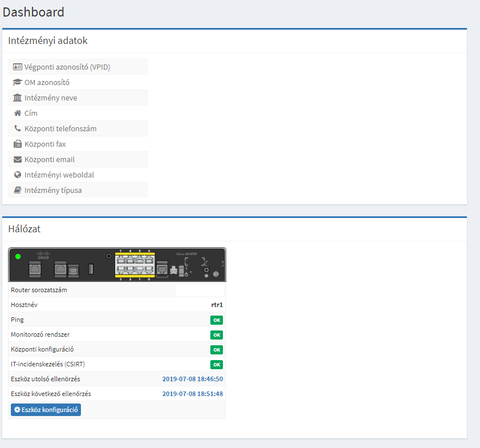Click the Hálózat panel title
The height and width of the screenshot is (448, 480).
click(24, 229)
